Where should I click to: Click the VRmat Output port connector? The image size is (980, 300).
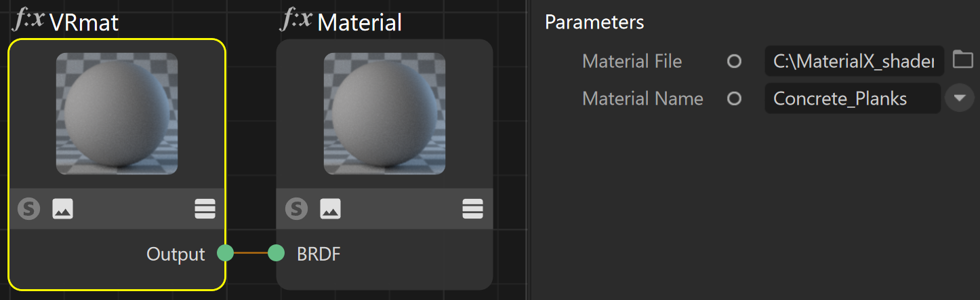point(225,253)
